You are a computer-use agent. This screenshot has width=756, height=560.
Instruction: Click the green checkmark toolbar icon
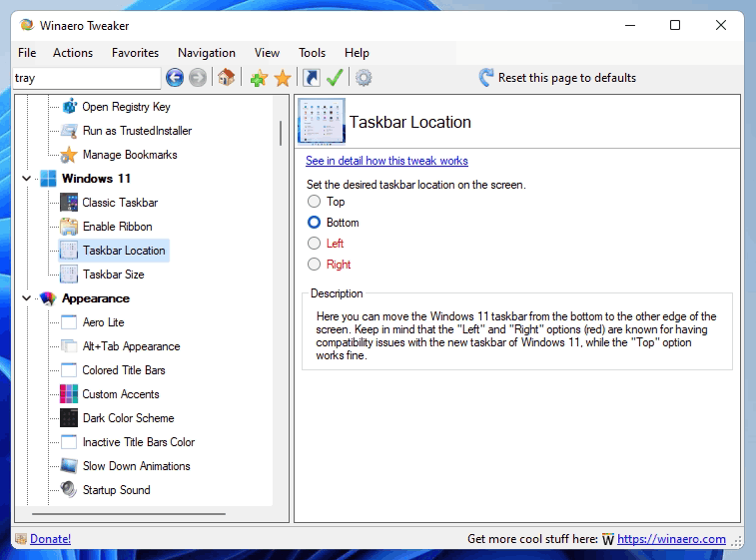point(335,77)
